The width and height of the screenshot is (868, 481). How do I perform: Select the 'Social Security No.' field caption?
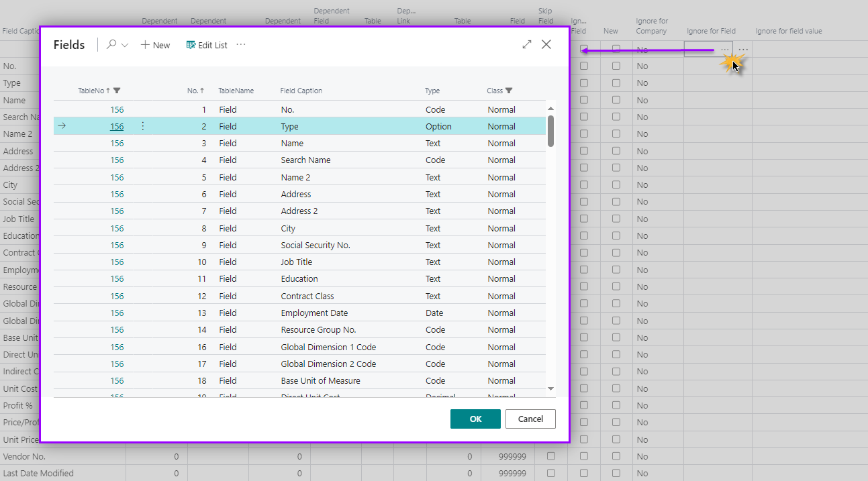coord(316,245)
